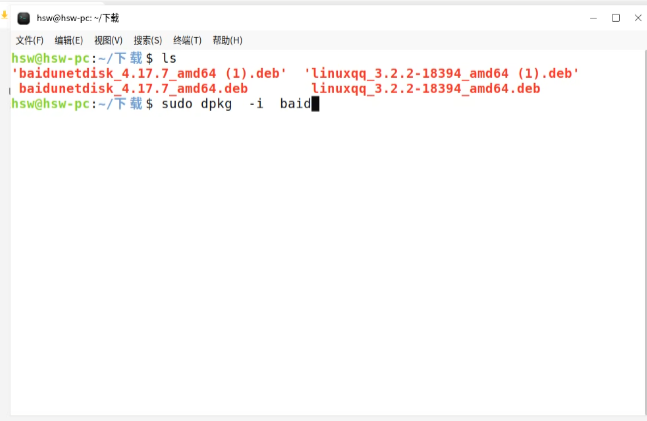The height and width of the screenshot is (421, 647).
Task: Open the 视图(V) menu
Action: pos(109,40)
